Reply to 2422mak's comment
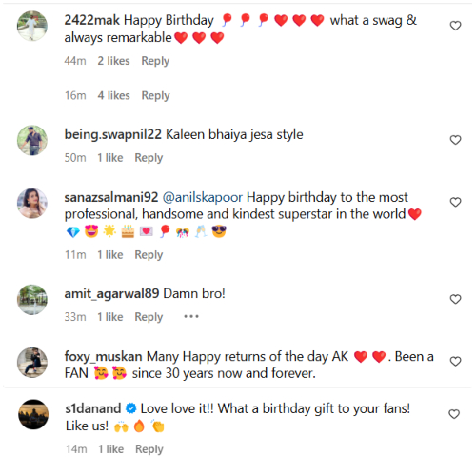This screenshot has height=476, width=476. coord(155,61)
